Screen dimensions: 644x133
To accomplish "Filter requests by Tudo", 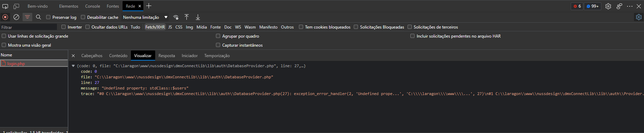I will click(x=135, y=27).
